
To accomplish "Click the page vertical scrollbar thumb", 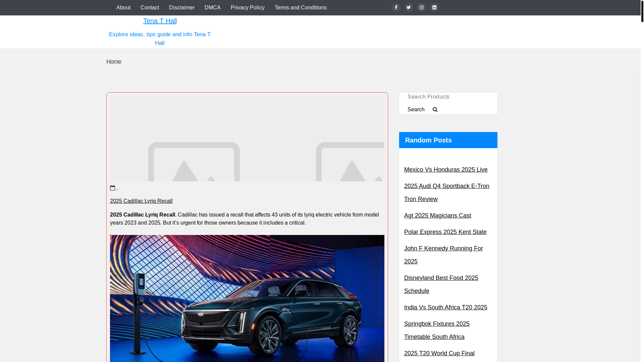I will pyautogui.click(x=642, y=11).
